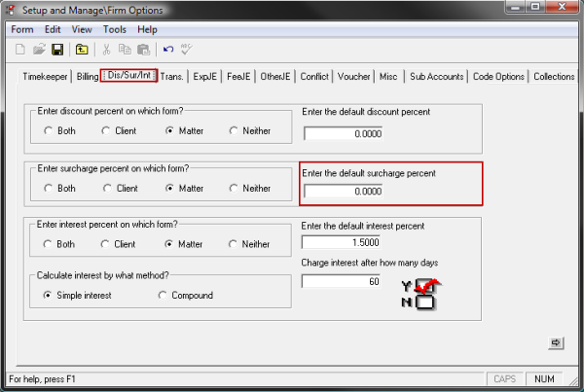
Task: Click the New document toolbar icon
Action: coord(18,50)
